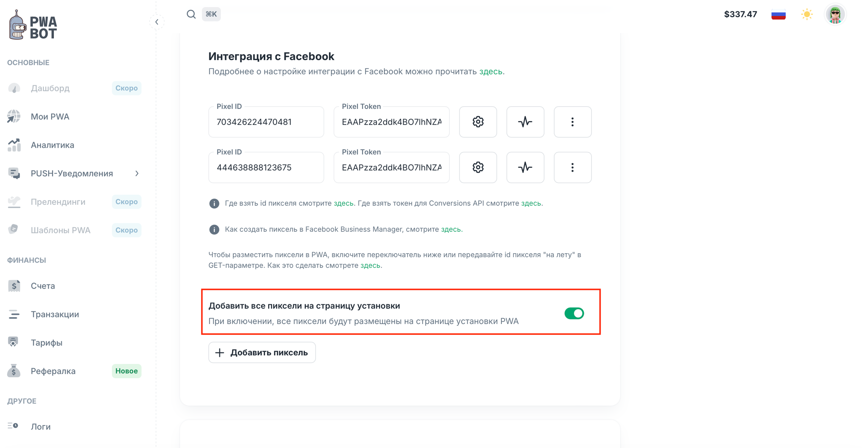Open settings gear for pixel 444638888123675
Screen dimensions: 868x448
pyautogui.click(x=478, y=167)
